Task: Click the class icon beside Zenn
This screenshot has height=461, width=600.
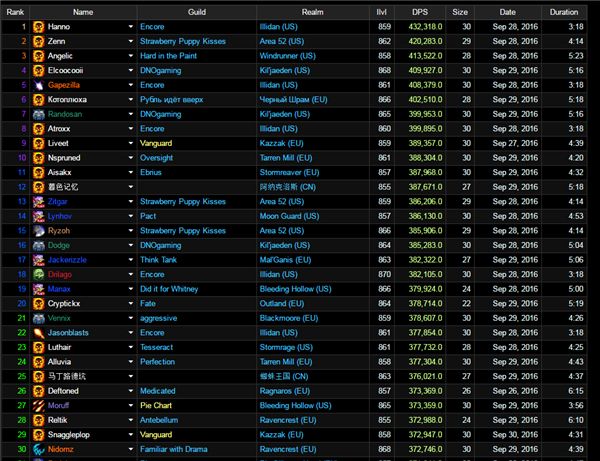Action: click(38, 41)
